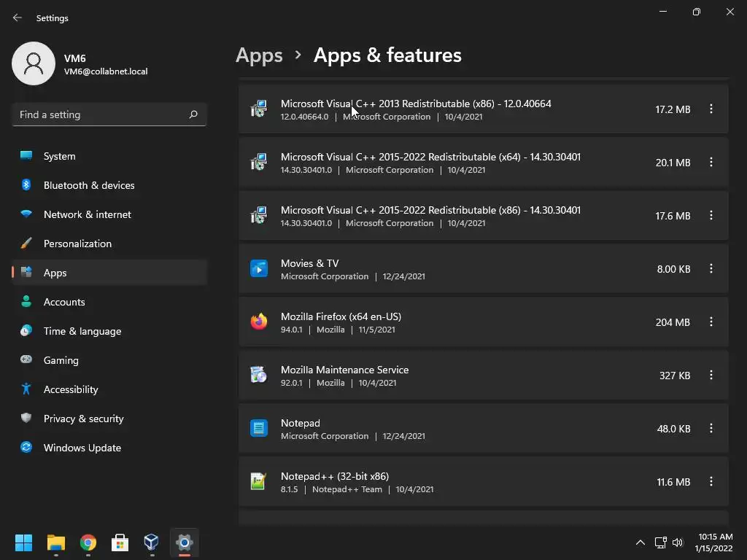Click the Apps breadcrumb link
The image size is (747, 560).
coord(259,55)
